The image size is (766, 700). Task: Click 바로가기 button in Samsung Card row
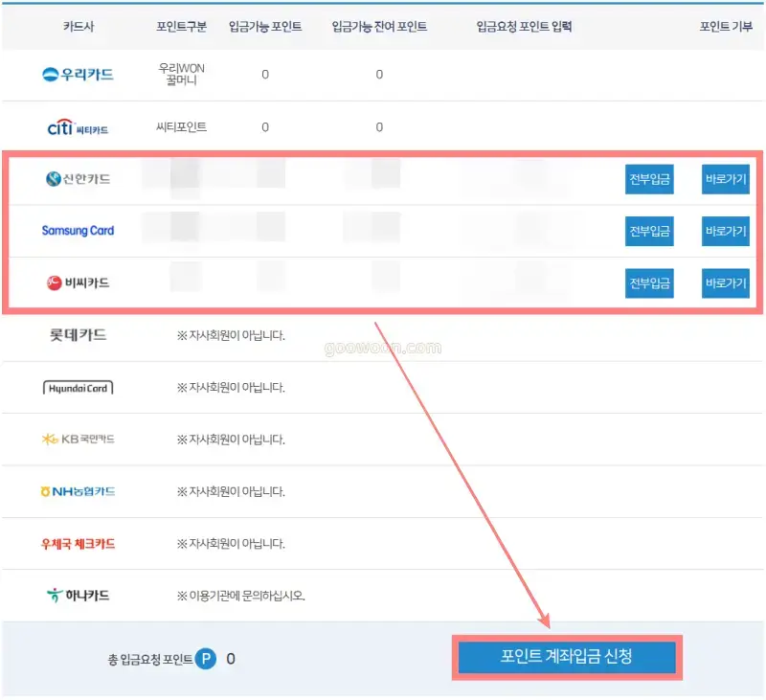pos(726,231)
